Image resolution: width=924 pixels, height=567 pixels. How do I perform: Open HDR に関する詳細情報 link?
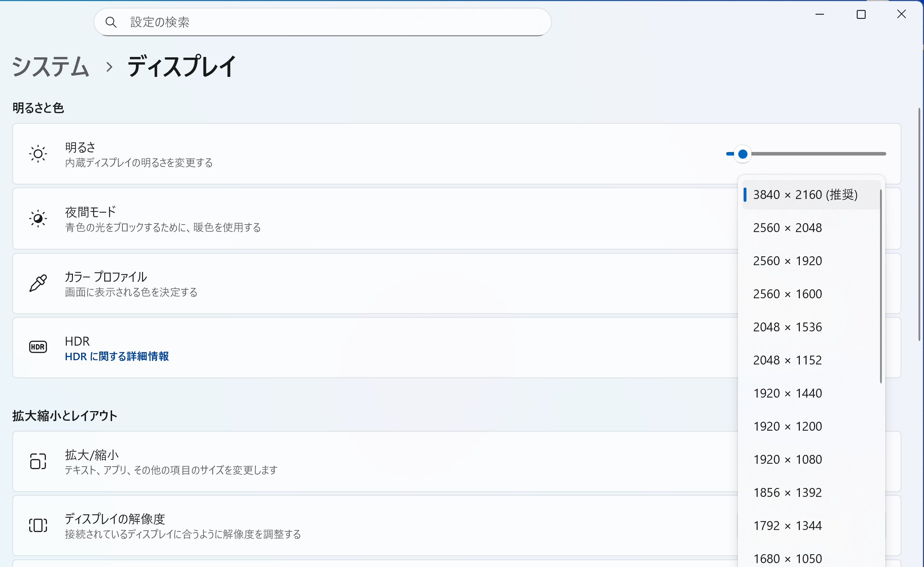click(x=117, y=356)
